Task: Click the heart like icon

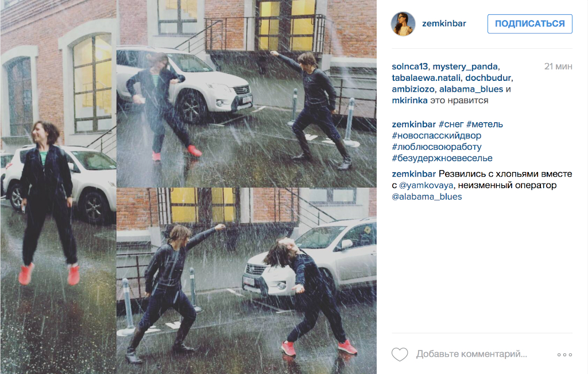Action: (x=400, y=354)
